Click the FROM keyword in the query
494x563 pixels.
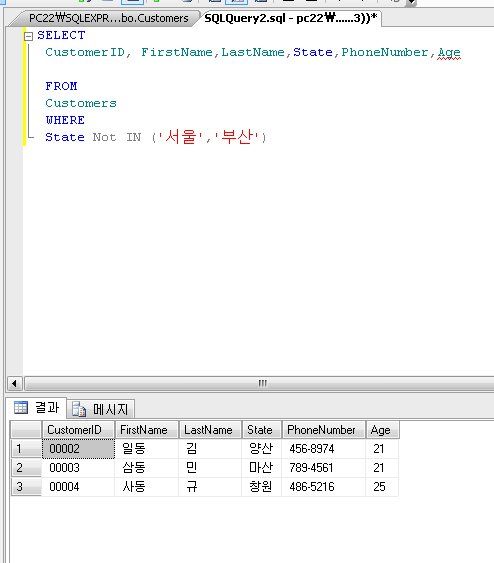[61, 86]
